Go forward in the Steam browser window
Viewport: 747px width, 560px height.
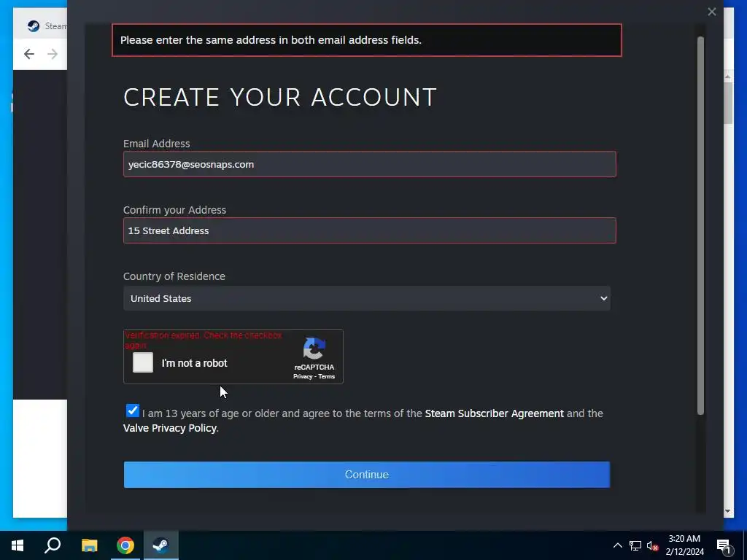[x=53, y=54]
